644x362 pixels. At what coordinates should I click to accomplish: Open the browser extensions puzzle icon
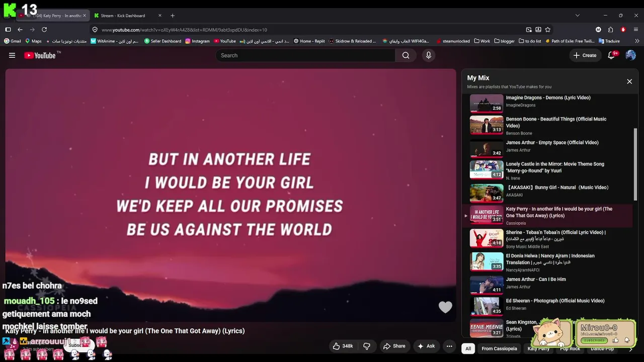tap(610, 30)
